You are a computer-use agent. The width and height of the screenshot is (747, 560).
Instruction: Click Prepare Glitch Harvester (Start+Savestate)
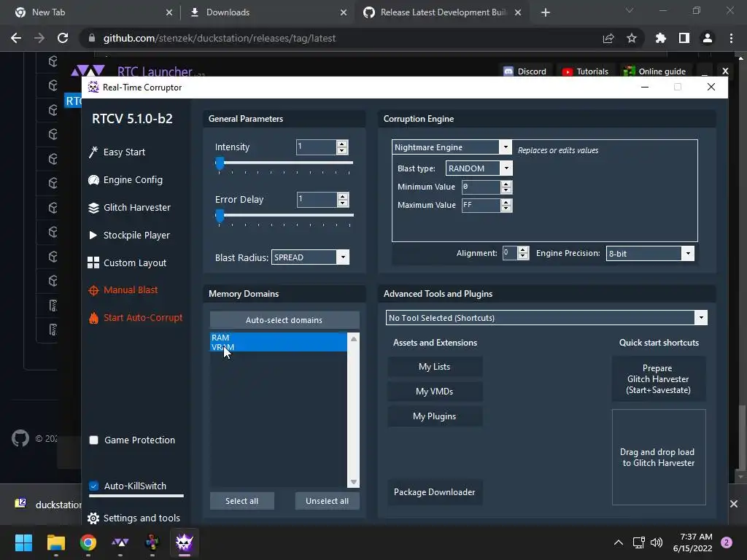pos(659,379)
